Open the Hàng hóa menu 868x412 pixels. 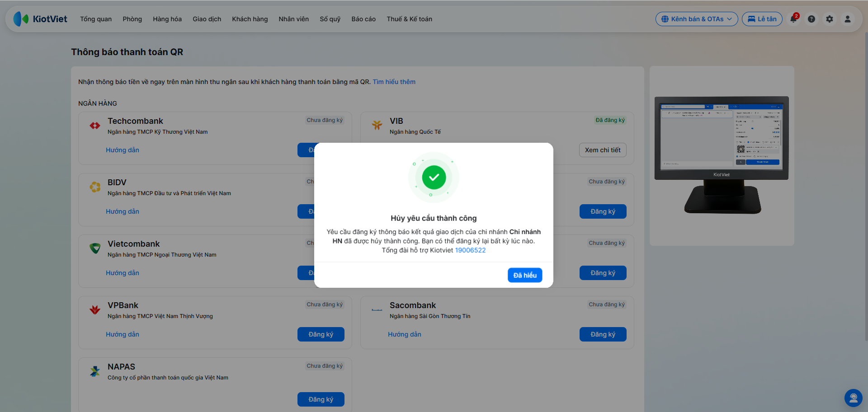(167, 19)
